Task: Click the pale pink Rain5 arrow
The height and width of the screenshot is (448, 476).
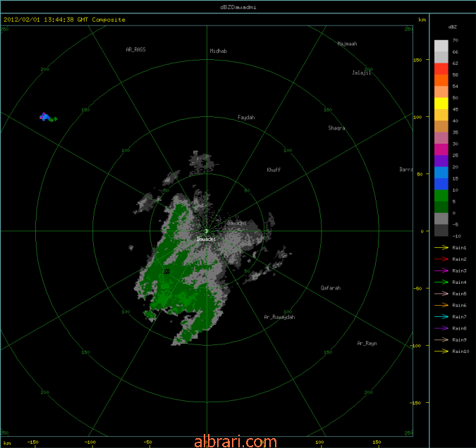Action: pyautogui.click(x=441, y=294)
